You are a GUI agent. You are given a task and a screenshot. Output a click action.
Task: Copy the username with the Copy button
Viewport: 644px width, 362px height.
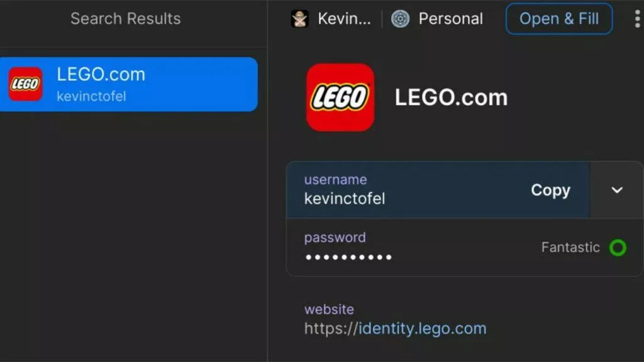coord(550,190)
